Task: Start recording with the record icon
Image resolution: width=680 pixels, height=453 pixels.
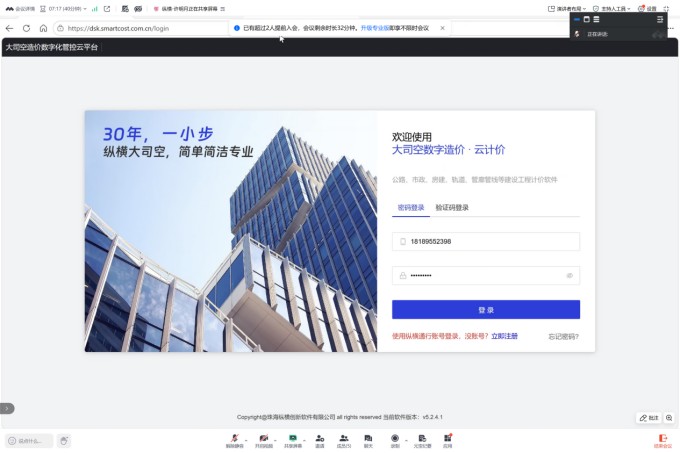Action: point(395,438)
